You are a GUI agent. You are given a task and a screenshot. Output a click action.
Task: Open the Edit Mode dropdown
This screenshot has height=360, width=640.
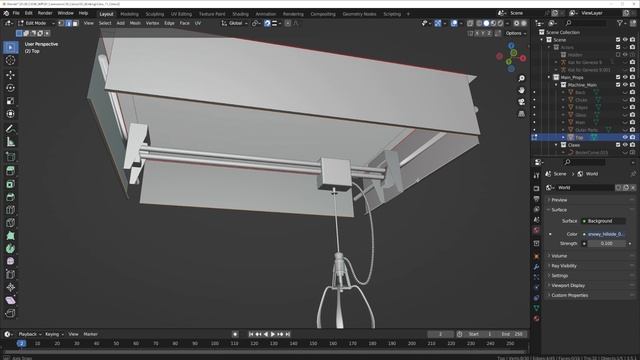coord(36,23)
